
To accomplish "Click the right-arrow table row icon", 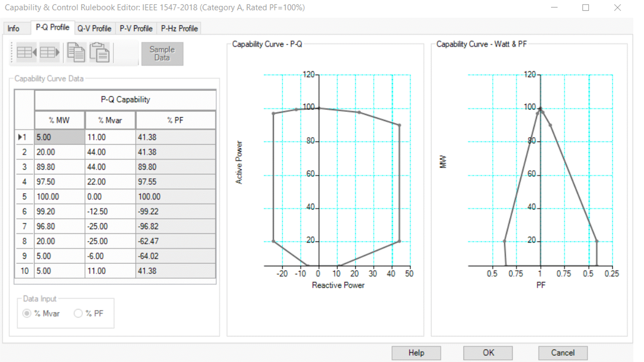I will [x=50, y=53].
